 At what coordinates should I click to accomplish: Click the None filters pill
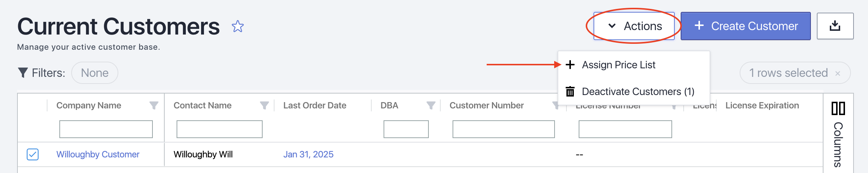(95, 73)
